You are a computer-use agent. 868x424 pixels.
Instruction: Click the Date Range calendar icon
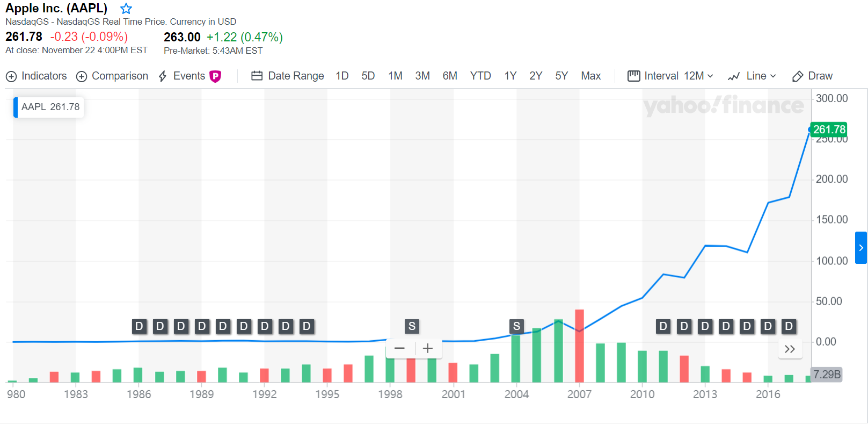click(x=257, y=76)
